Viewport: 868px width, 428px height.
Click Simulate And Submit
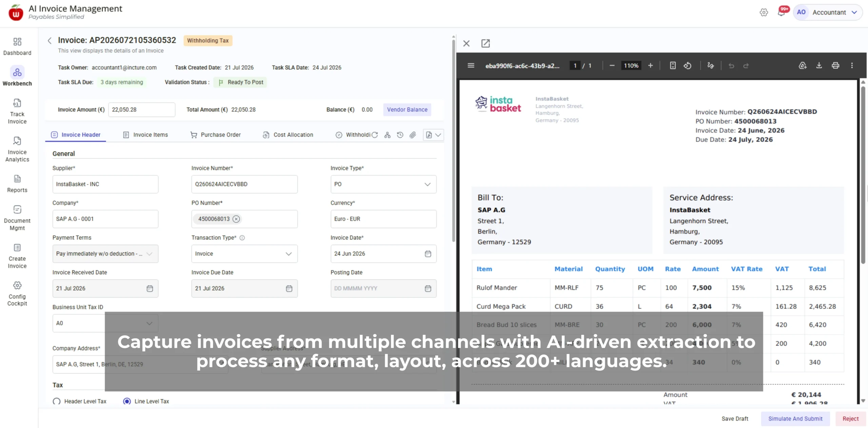pyautogui.click(x=795, y=418)
